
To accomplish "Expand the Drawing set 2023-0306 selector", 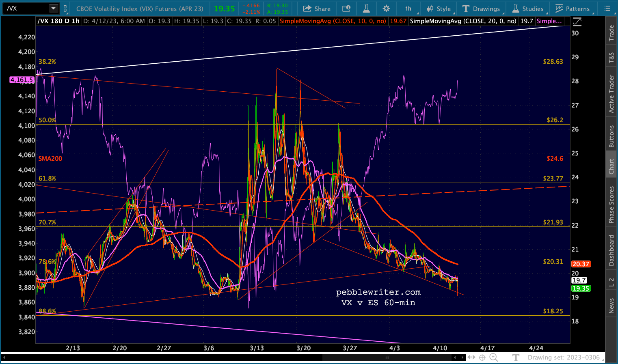I will pyautogui.click(x=564, y=358).
